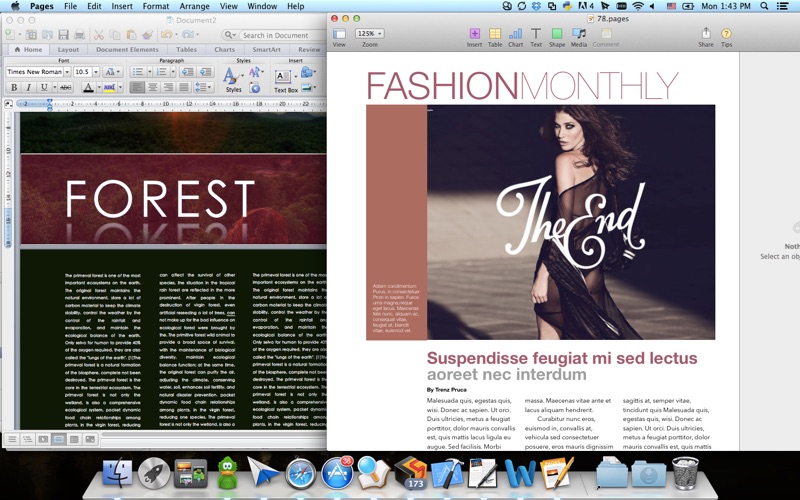The width and height of the screenshot is (800, 500).
Task: Center text in Word Paragraph group
Action: pyautogui.click(x=152, y=88)
